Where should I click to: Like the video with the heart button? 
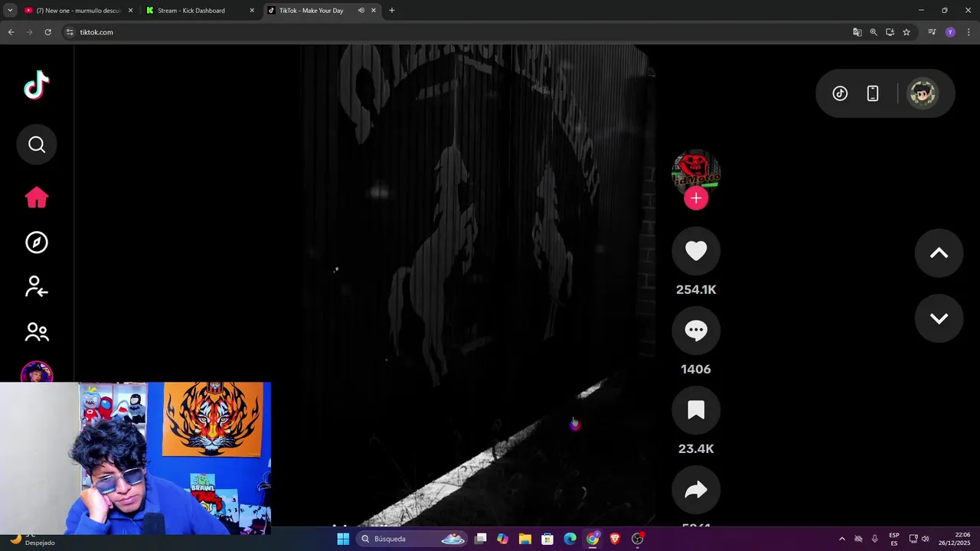[x=696, y=251]
